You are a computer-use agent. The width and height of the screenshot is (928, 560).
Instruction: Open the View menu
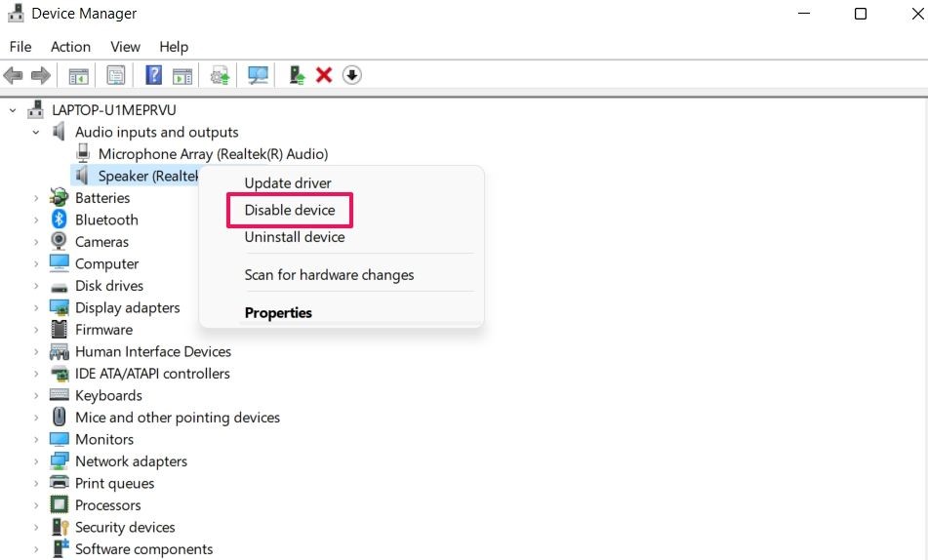(125, 47)
